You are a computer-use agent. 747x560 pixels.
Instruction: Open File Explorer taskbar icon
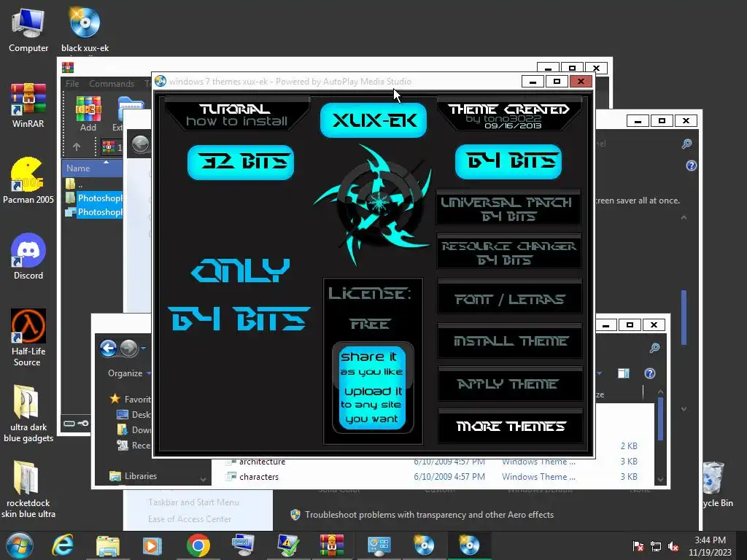pos(108,545)
